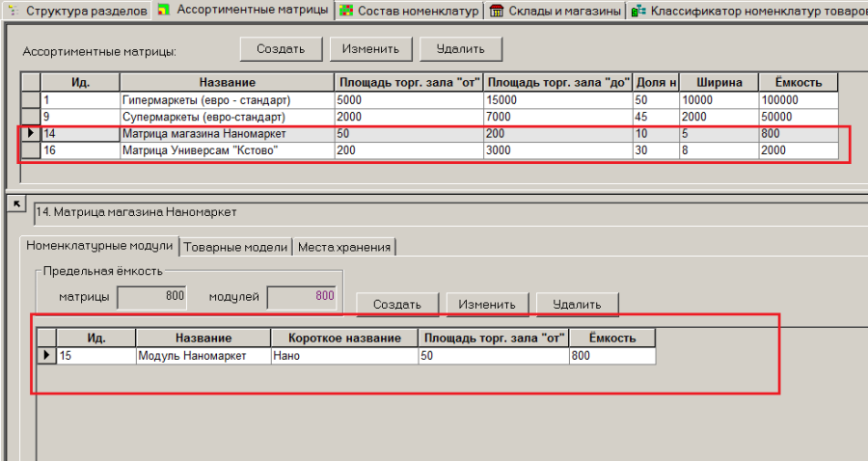Click the row selector for matrix 14

(x=31, y=133)
